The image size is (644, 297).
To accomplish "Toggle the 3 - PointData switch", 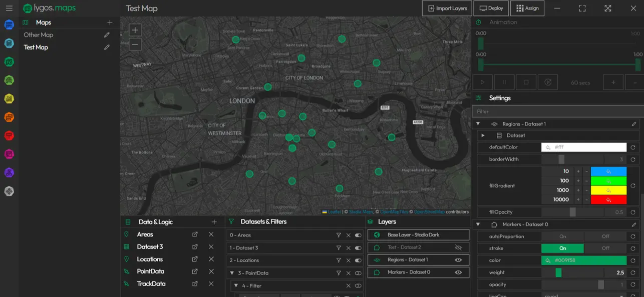I will click(x=358, y=273).
